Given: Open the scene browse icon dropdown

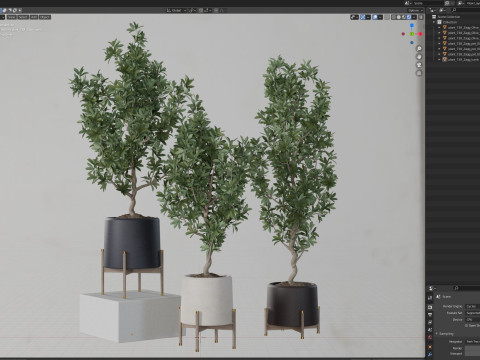Looking at the screenshot, I should coord(408,3).
